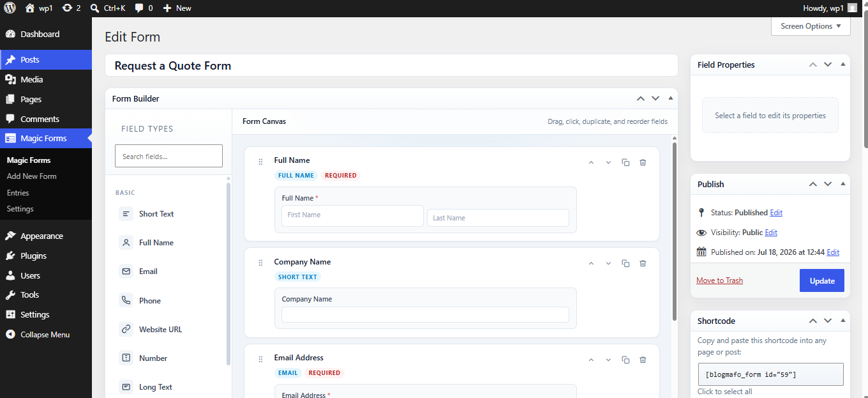Open the Ctrl+K search command
Screen dimensions: 868x398
[x=108, y=8]
